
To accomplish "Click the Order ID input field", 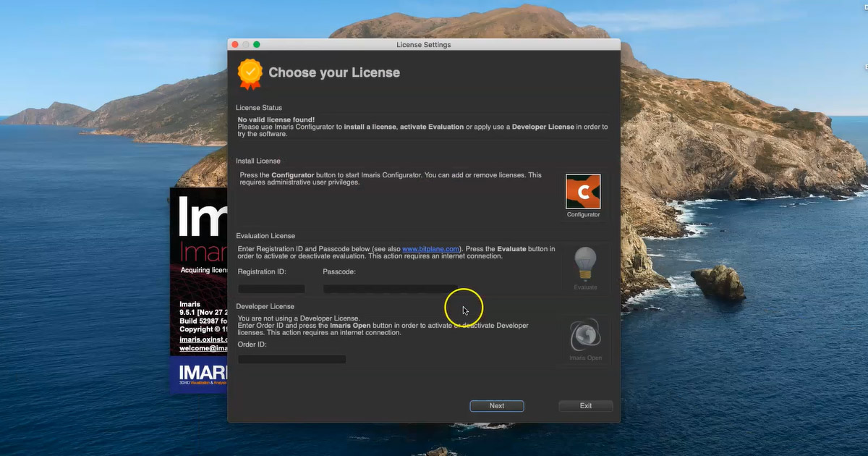I will click(292, 358).
